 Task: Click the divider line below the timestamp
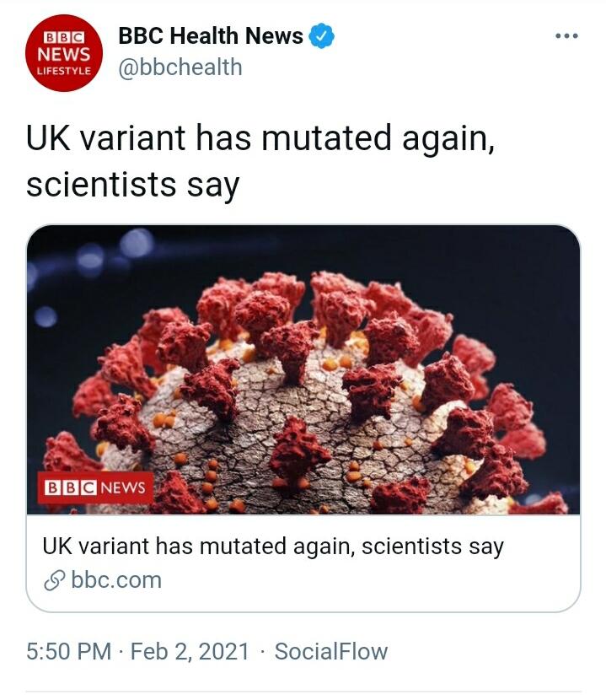pyautogui.click(x=303, y=692)
